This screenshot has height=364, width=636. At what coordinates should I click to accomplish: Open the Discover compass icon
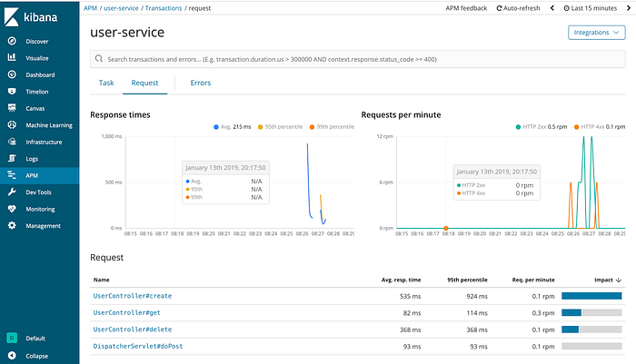[12, 41]
